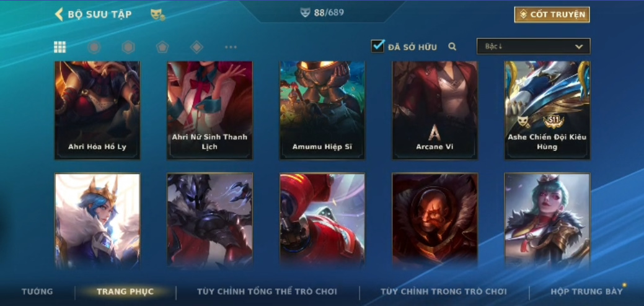644x306 pixels.
Task: Open skin search with the magnifier icon
Action: pyautogui.click(x=452, y=46)
